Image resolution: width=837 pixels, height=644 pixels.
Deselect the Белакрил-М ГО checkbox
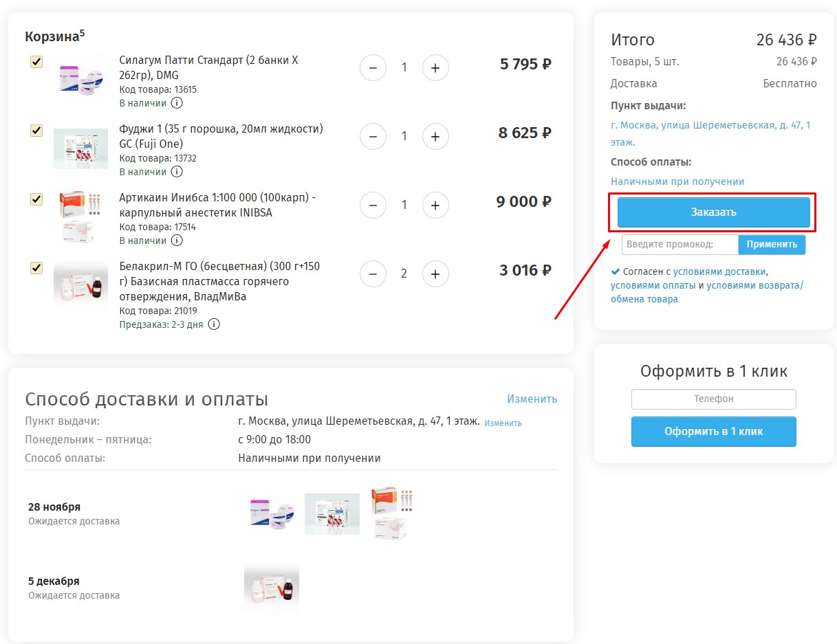(36, 268)
